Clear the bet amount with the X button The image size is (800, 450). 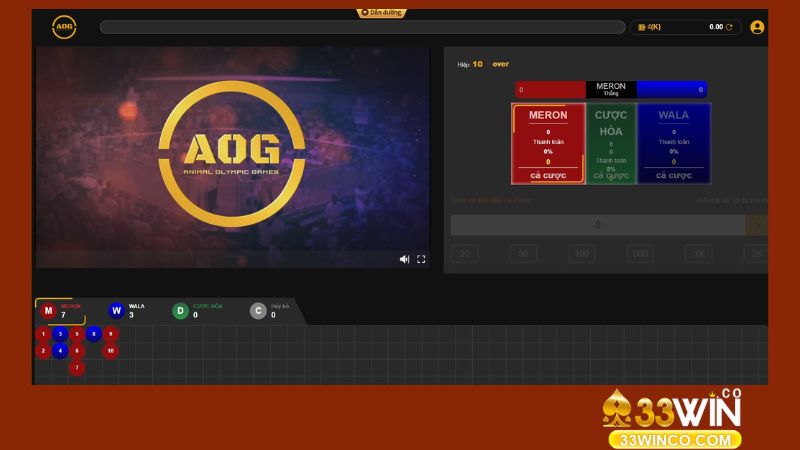click(757, 225)
